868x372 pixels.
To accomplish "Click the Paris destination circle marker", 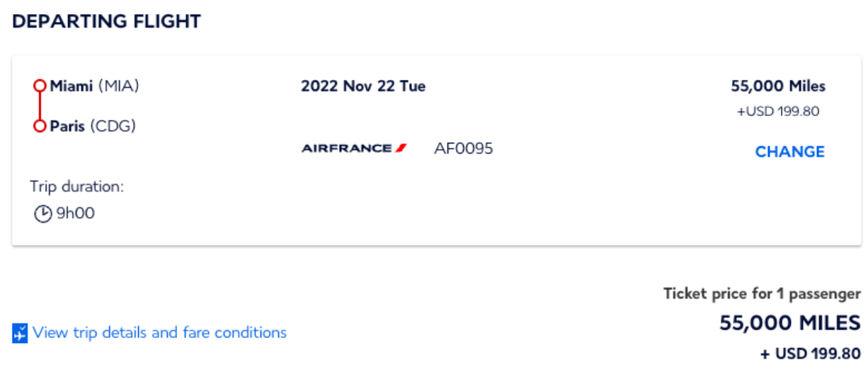I will pos(40,126).
